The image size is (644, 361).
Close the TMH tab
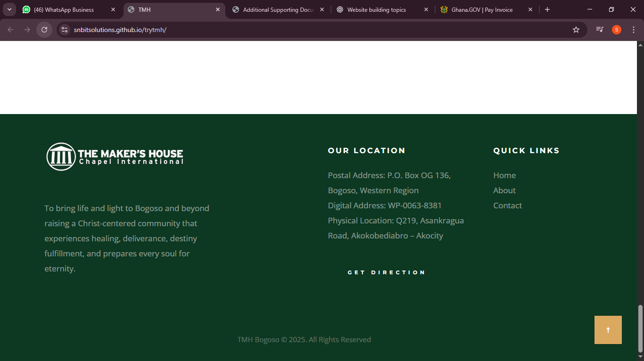pos(217,9)
